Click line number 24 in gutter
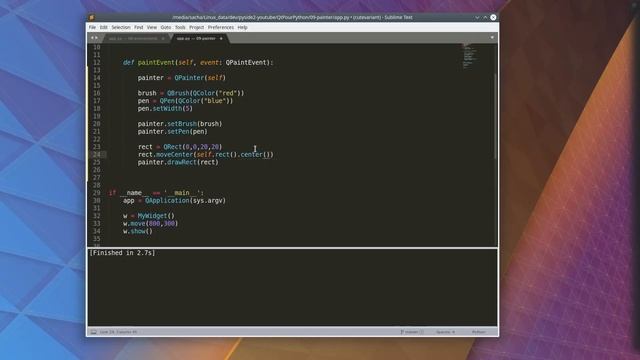Image resolution: width=640 pixels, height=360 pixels. point(96,154)
